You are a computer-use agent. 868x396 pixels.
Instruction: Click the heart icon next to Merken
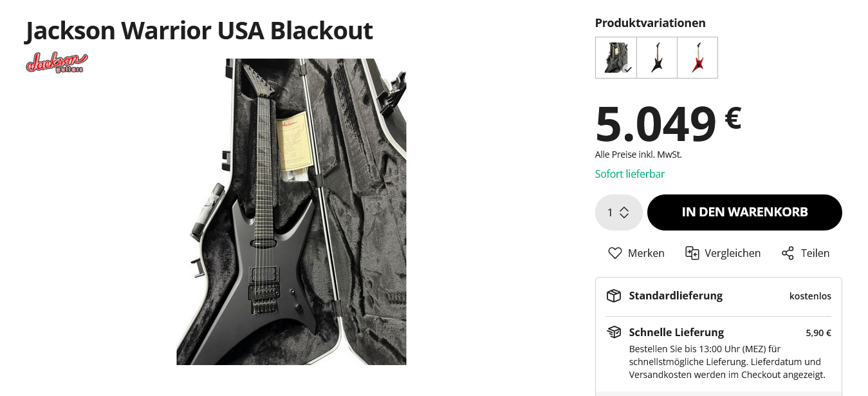pos(615,253)
